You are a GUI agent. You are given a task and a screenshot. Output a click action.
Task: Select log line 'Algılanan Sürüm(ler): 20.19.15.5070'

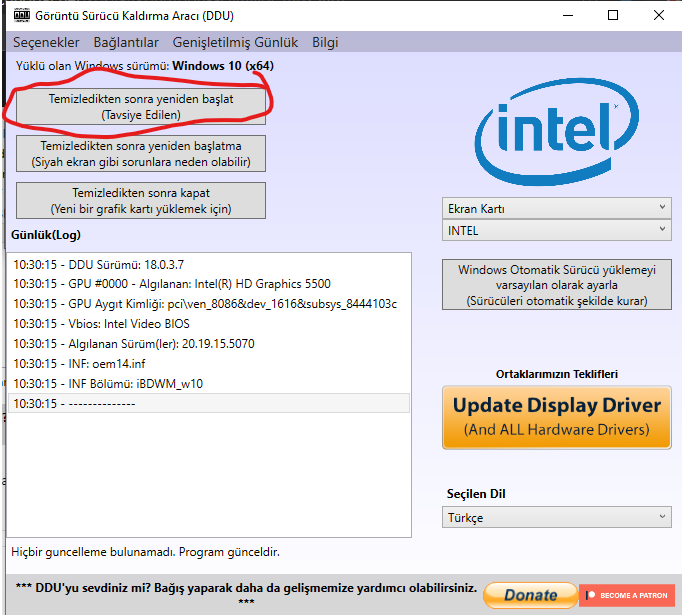209,344
